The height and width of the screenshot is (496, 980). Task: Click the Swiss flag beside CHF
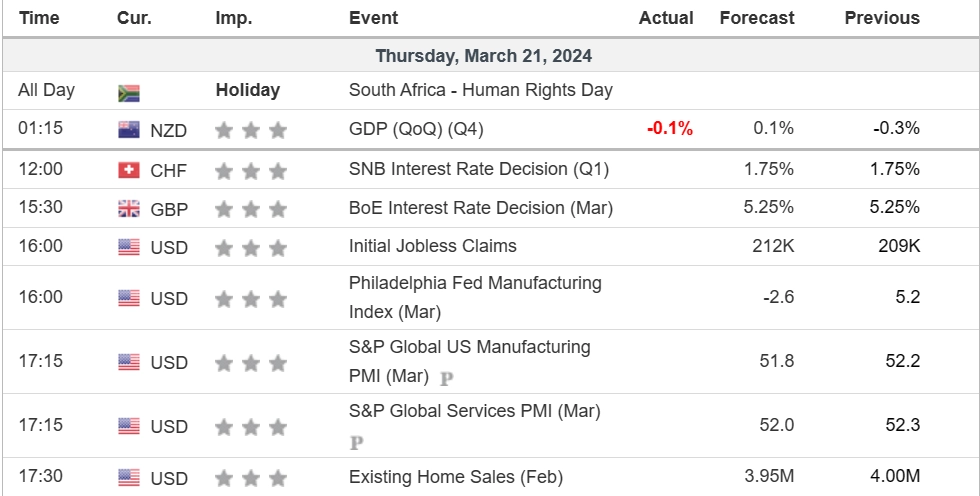[x=128, y=170]
